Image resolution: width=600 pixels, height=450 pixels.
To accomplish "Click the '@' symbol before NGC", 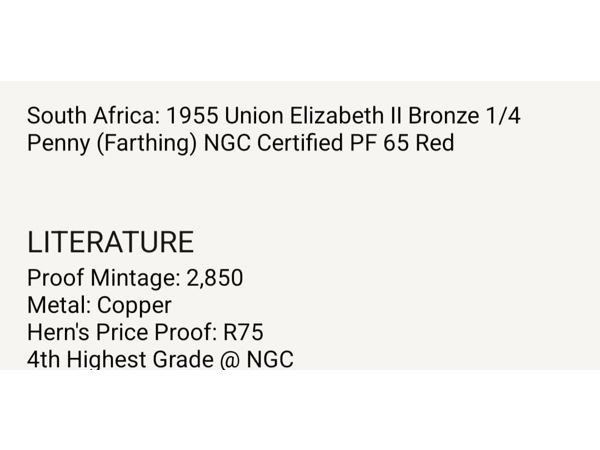I will click(x=230, y=360).
